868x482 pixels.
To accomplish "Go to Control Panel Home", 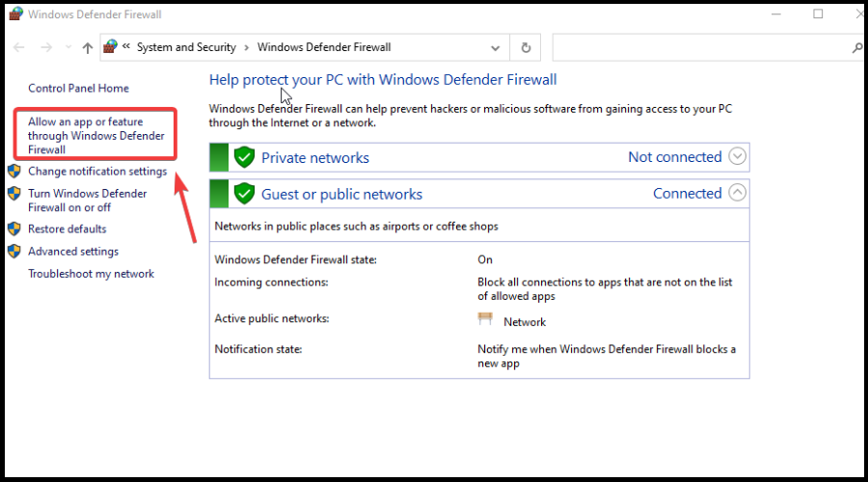I will tap(79, 89).
